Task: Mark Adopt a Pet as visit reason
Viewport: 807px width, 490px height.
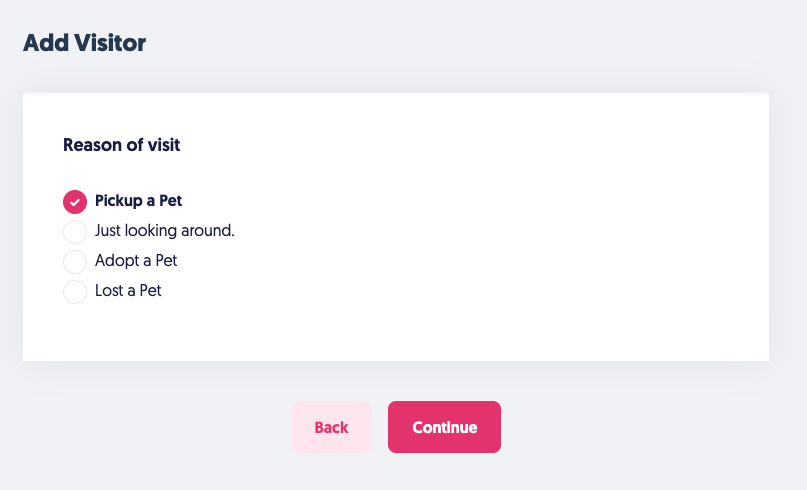Action: (75, 262)
